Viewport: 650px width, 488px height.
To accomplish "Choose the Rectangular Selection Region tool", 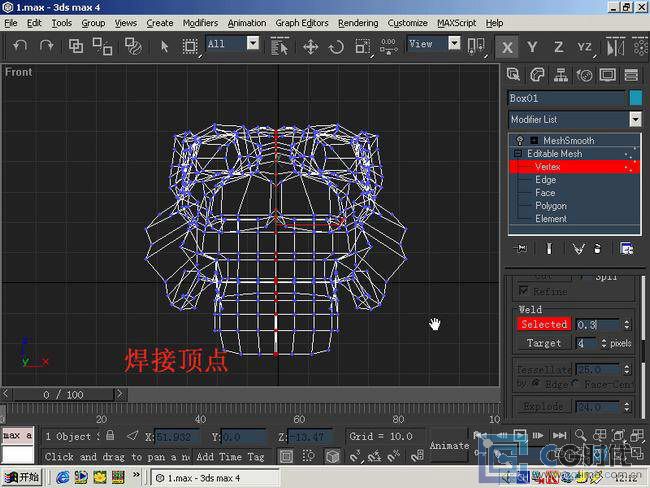I will click(x=190, y=46).
